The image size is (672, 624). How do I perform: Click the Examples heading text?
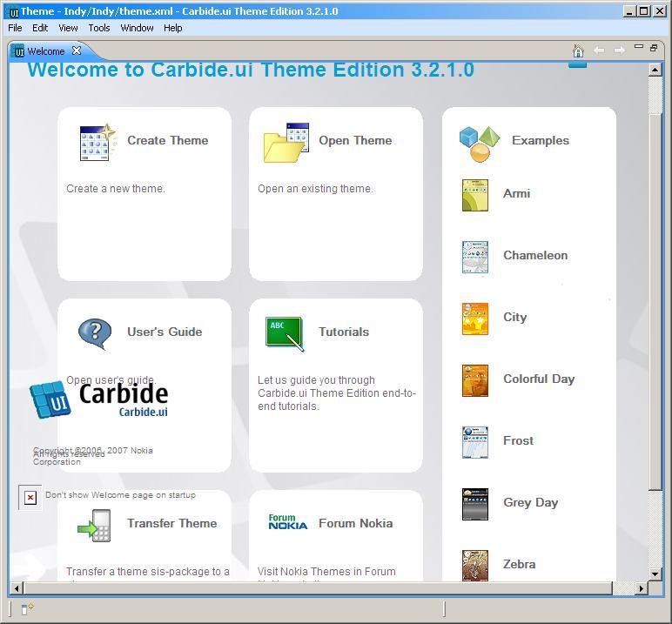(541, 141)
